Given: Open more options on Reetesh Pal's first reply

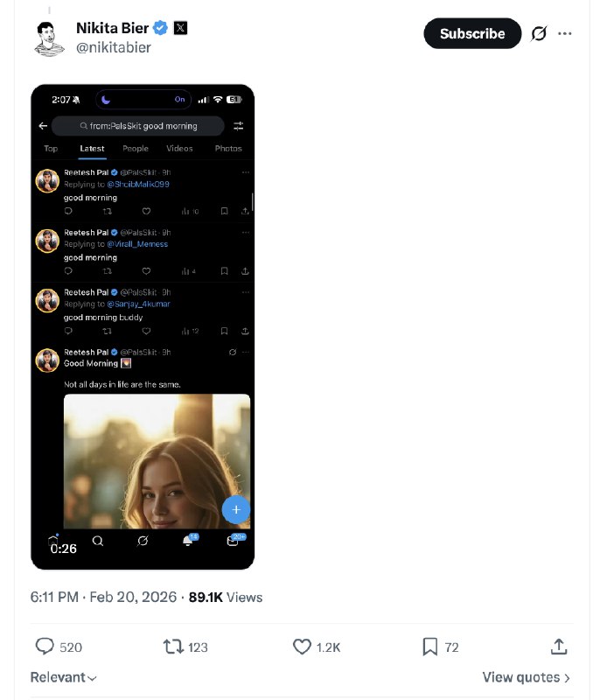Looking at the screenshot, I should click(245, 172).
